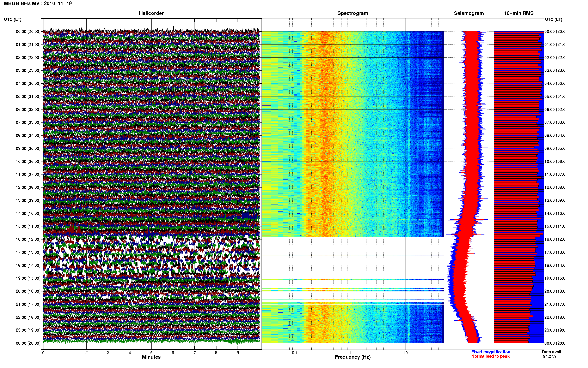The width and height of the screenshot is (588, 368).
Task: Click the '19:00 (15:00)' left time label
Action: click(x=28, y=278)
